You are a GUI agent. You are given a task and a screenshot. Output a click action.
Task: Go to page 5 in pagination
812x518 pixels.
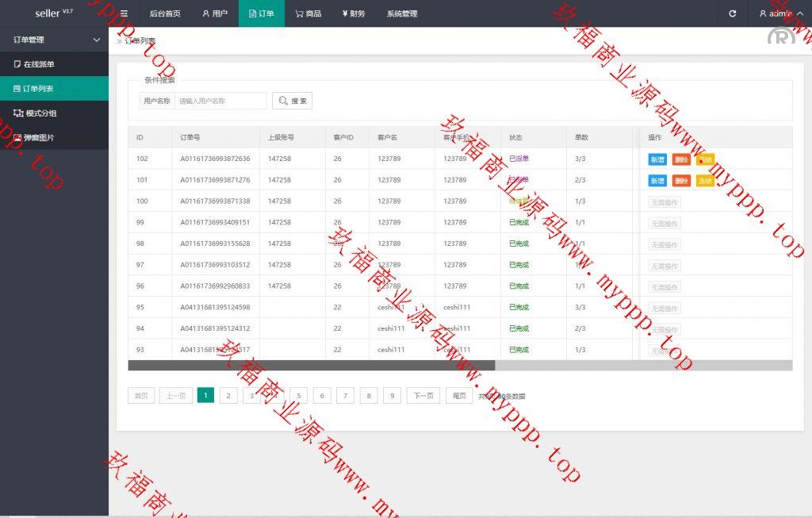pyautogui.click(x=298, y=396)
